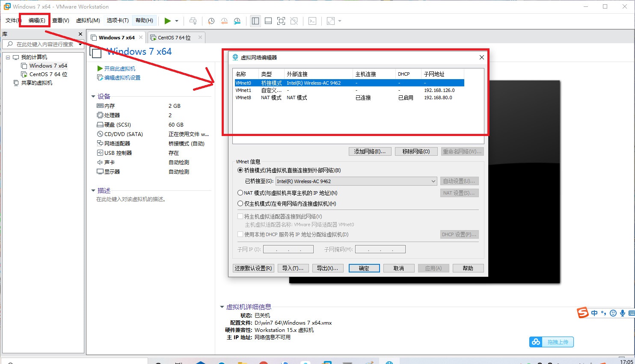
Task: Open the snapshot manager icon
Action: pyautogui.click(x=237, y=21)
